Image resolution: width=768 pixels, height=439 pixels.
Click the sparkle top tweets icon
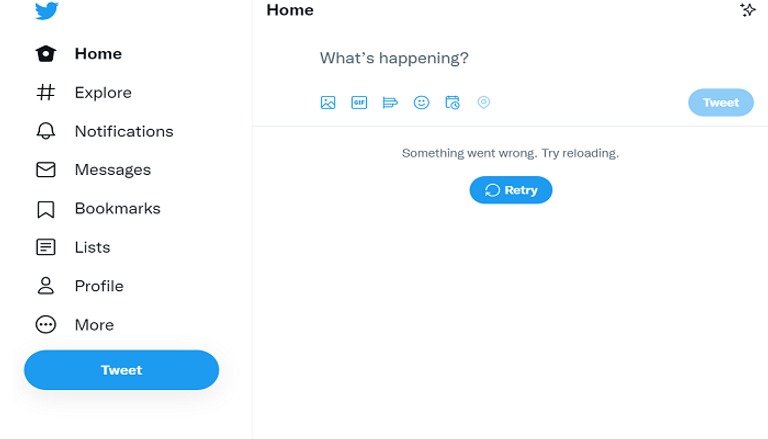pos(747,10)
